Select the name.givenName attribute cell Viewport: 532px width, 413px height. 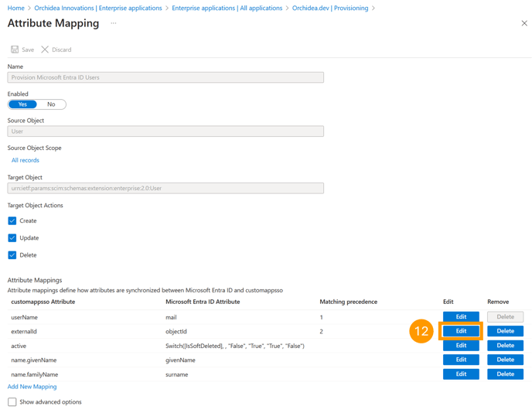[x=34, y=360]
